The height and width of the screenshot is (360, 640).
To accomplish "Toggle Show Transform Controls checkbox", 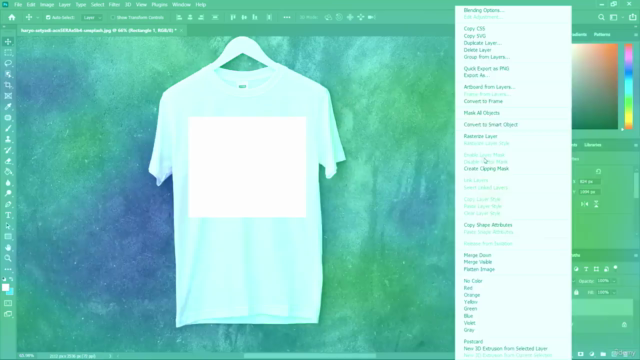I will pos(113,18).
